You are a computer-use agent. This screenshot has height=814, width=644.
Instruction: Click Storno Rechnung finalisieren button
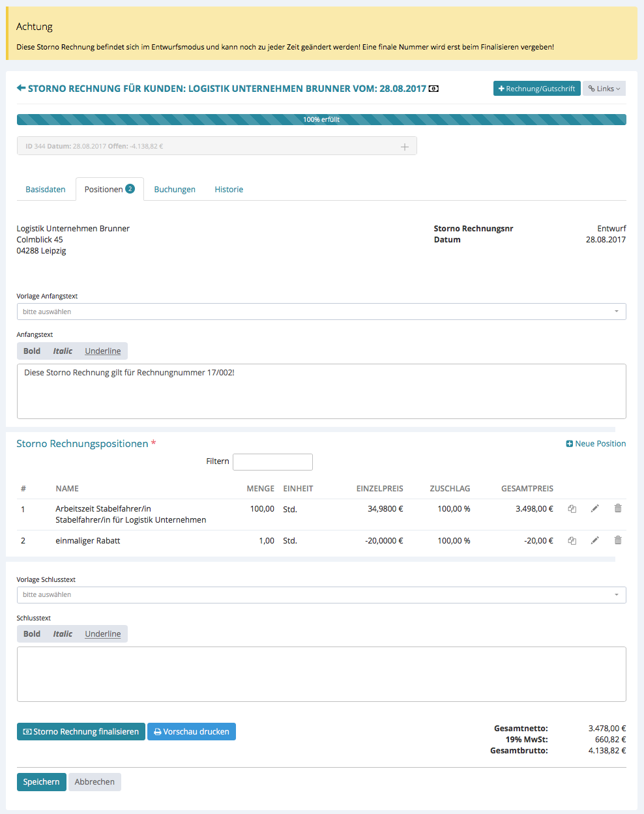(81, 732)
